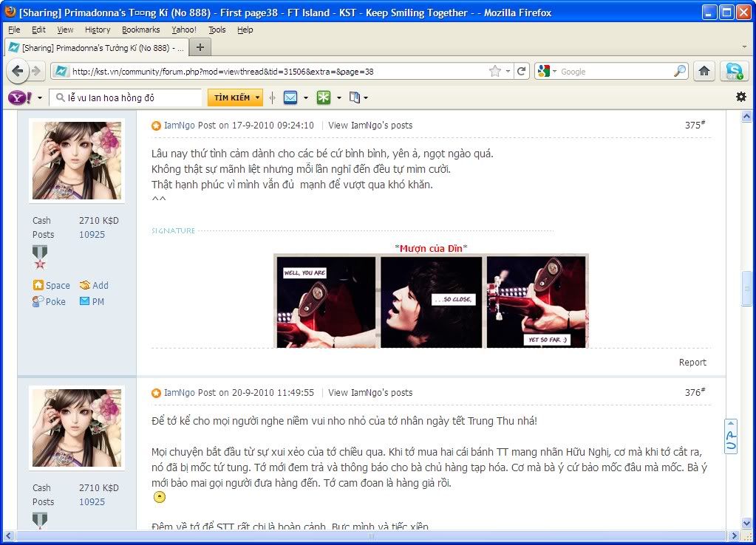
Task: Open the Firefox home page icon
Action: click(704, 72)
